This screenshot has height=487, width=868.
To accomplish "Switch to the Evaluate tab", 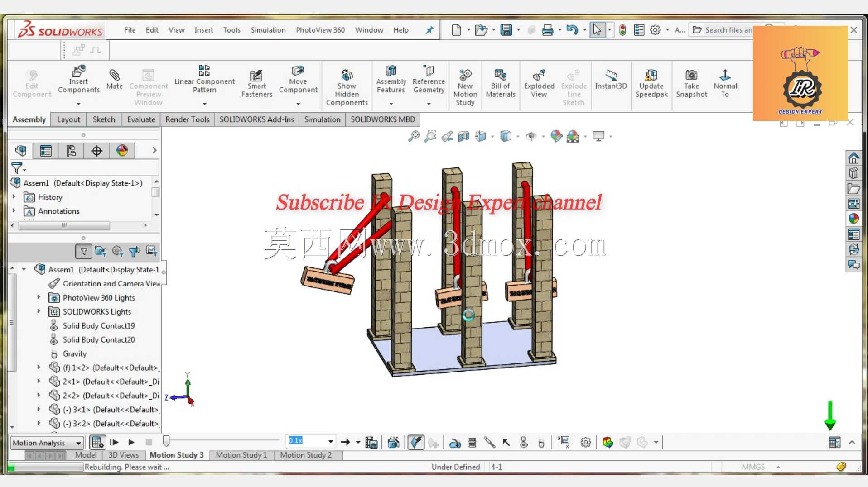I will [x=141, y=119].
